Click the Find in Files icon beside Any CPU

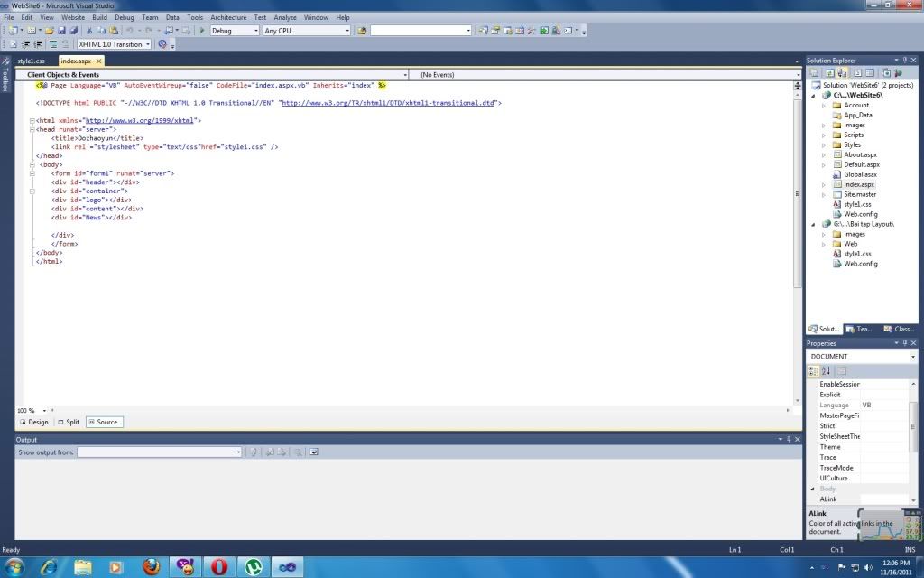coord(362,31)
